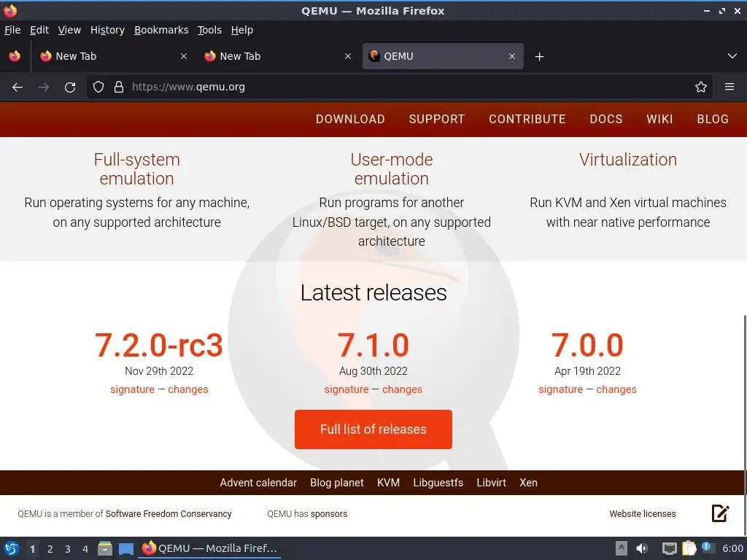Open the BLOG nav link
Viewport: 747px width, 560px height.
tap(713, 119)
